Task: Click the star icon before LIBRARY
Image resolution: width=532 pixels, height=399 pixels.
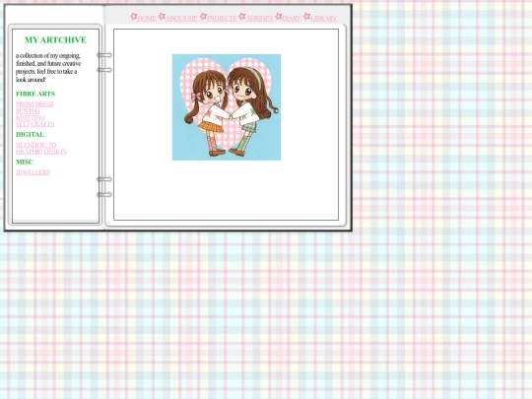Action: pos(306,17)
